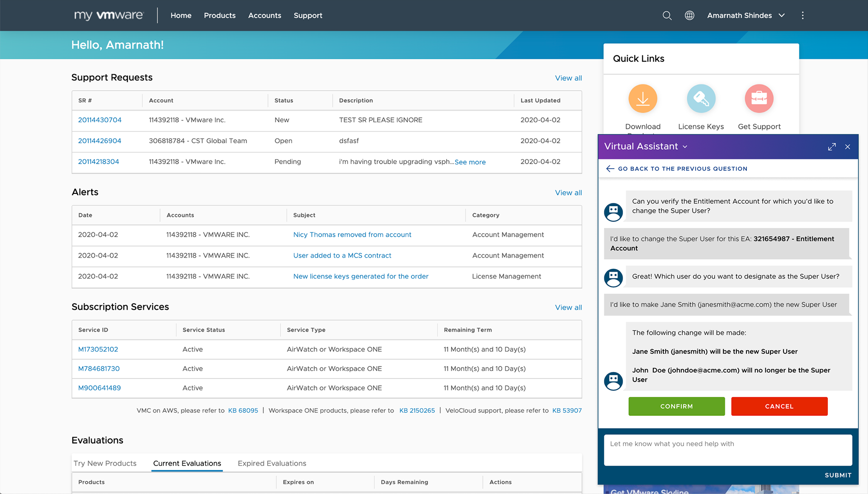Click the Remaining Term column header

click(467, 330)
